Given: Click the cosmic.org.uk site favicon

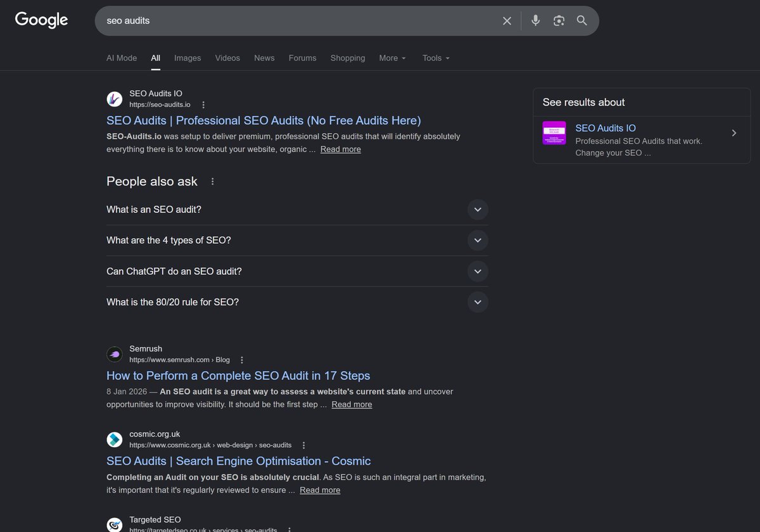Looking at the screenshot, I should (x=115, y=440).
